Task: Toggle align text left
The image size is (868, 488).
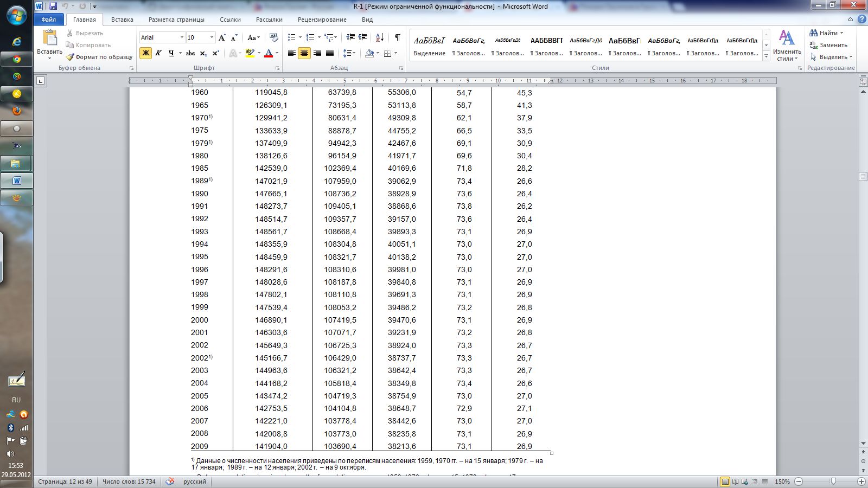Action: tap(292, 53)
